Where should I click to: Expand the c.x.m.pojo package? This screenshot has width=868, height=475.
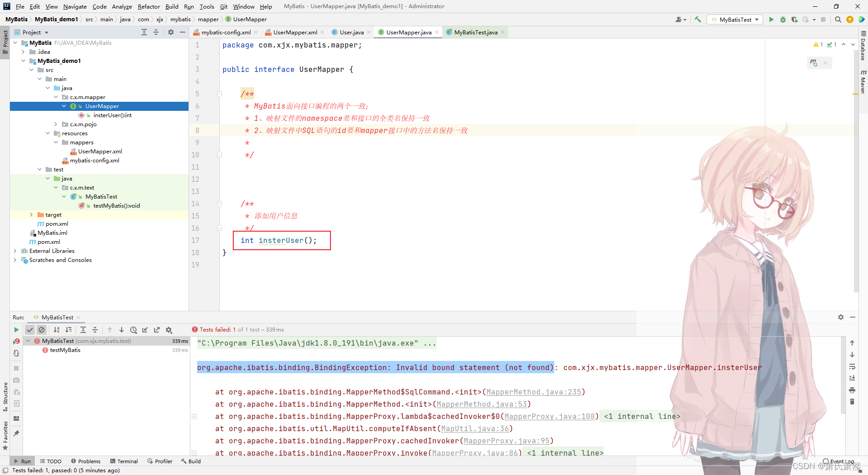coord(56,124)
